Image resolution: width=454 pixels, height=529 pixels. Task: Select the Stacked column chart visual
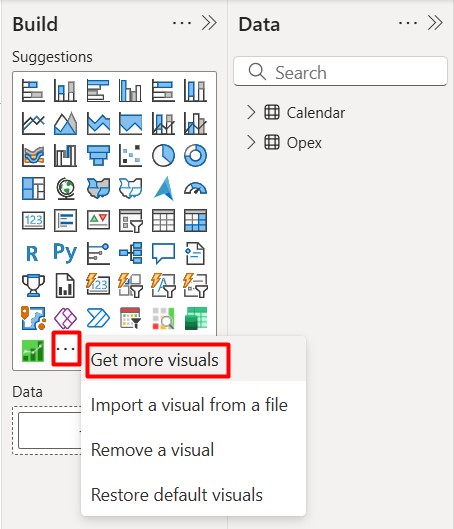click(65, 90)
